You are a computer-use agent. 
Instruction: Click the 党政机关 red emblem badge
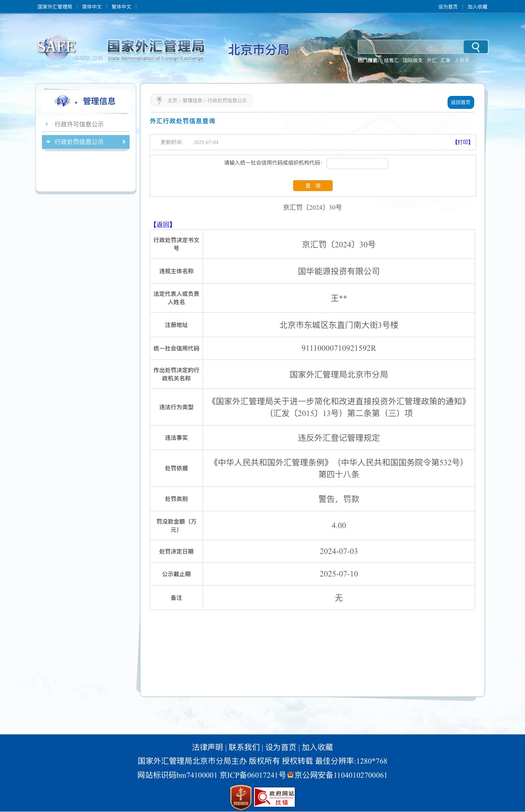pyautogui.click(x=241, y=797)
